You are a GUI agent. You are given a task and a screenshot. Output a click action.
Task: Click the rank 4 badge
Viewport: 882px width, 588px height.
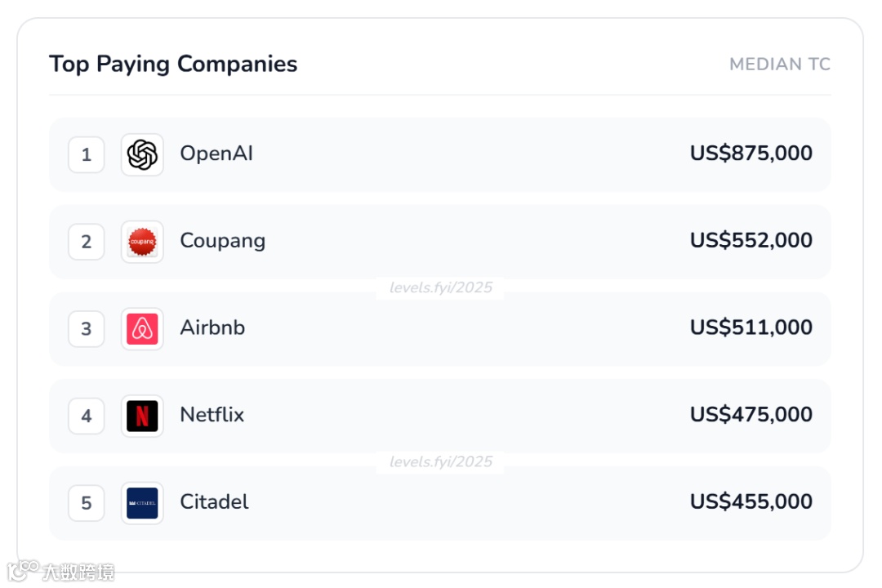pyautogui.click(x=87, y=416)
